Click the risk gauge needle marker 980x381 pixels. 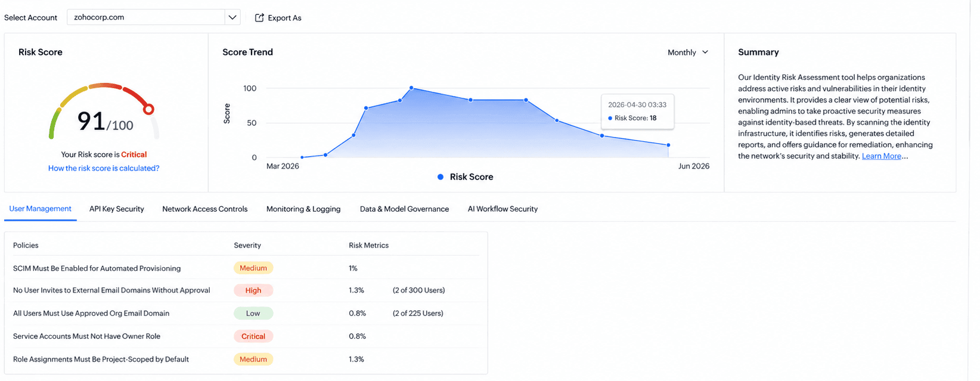pos(149,109)
